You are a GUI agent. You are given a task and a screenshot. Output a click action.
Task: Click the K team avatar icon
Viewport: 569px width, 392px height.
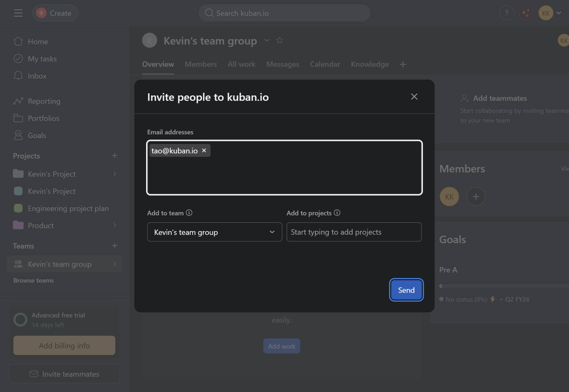point(149,40)
